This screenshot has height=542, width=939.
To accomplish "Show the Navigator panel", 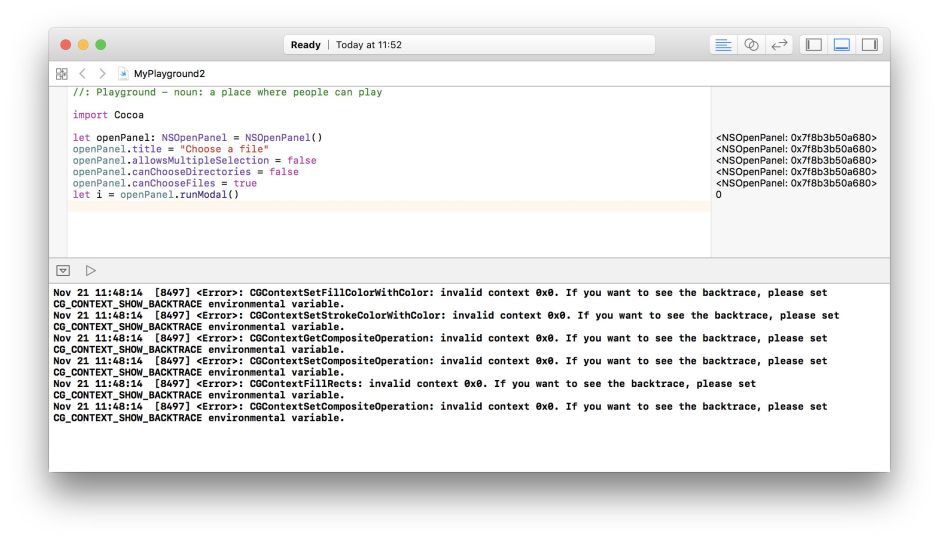I will (x=814, y=45).
